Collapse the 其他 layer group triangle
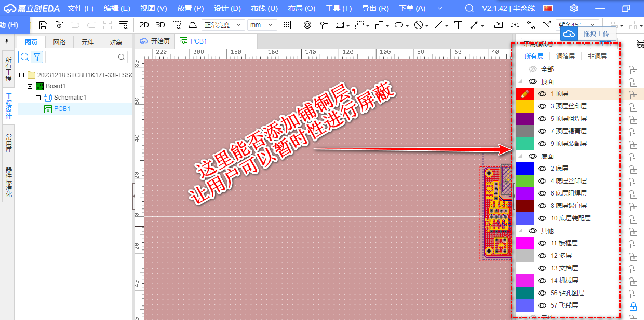The height and width of the screenshot is (320, 644). click(520, 231)
